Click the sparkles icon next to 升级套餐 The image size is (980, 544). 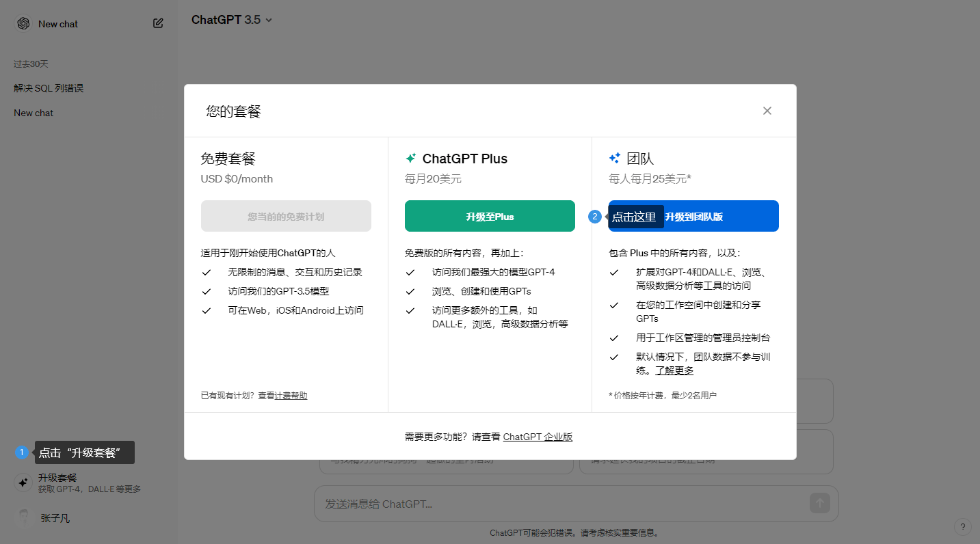[x=23, y=482]
